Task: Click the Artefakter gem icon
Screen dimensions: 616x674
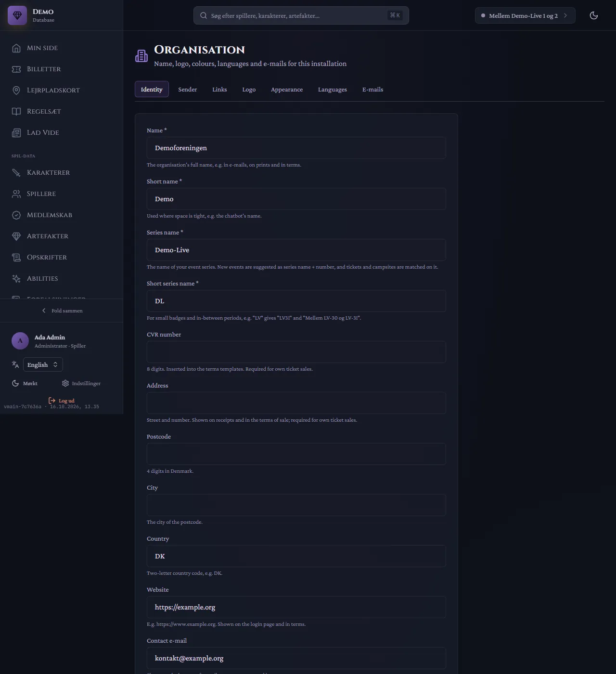Action: click(16, 236)
